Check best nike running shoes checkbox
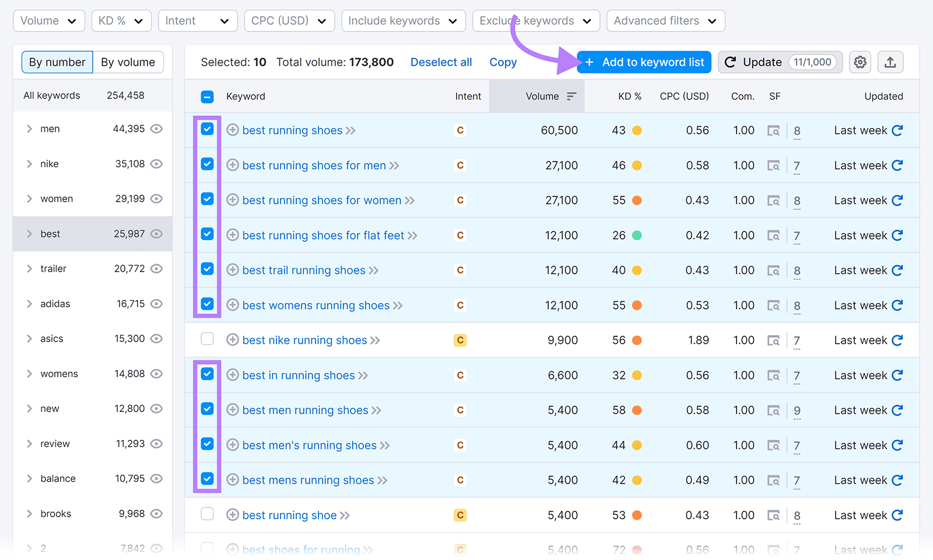Screen dimensions: 933x560 click(x=207, y=339)
